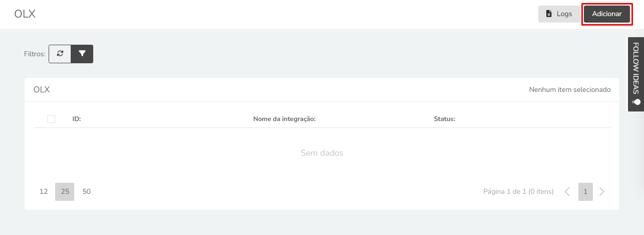
Task: Go to the next page arrow
Action: pos(602,191)
